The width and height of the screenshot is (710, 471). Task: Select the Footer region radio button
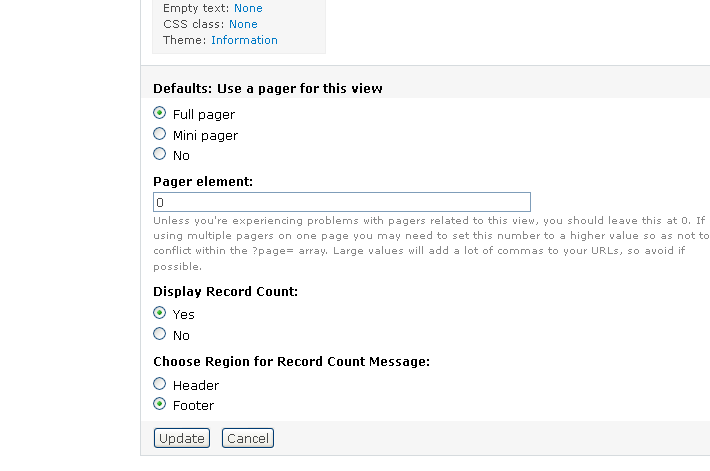[159, 404]
